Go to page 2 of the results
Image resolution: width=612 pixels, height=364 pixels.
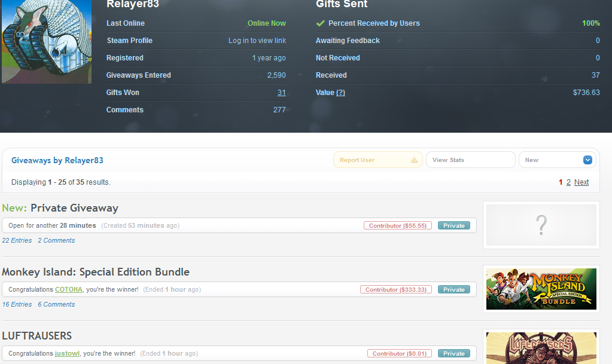[x=568, y=182]
